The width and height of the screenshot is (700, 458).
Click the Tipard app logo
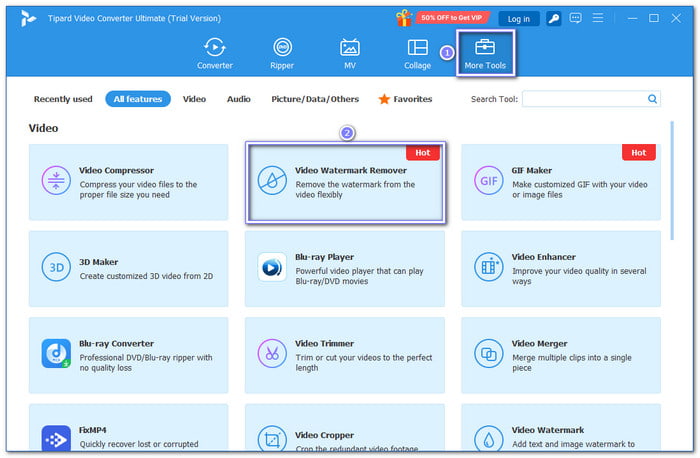[x=28, y=18]
